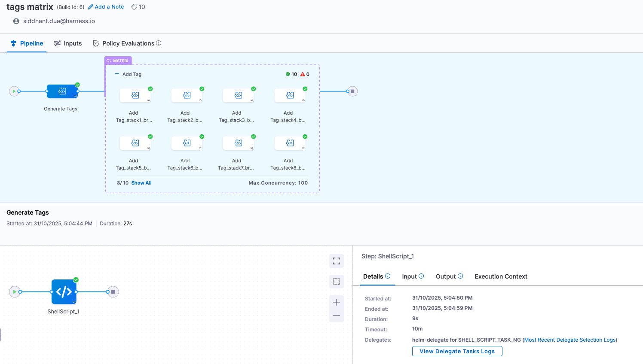Click the Generate Tags stage node icon
Image resolution: width=643 pixels, height=364 pixels.
pos(62,91)
